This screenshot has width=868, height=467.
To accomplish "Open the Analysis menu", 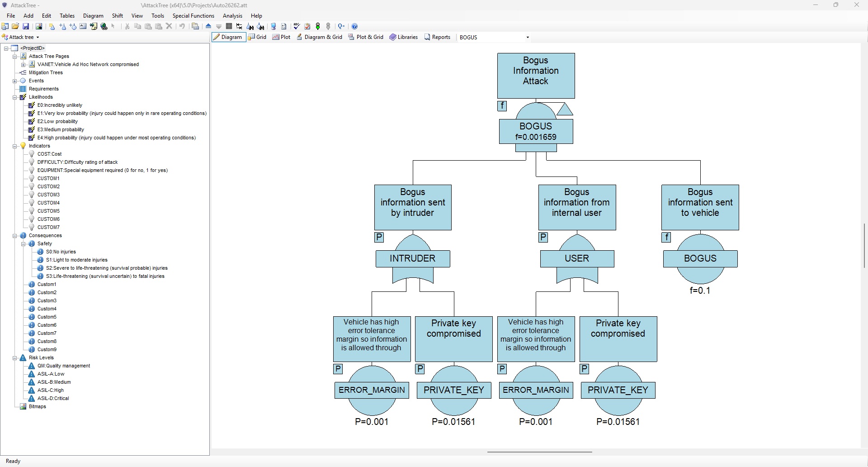I will pyautogui.click(x=232, y=15).
